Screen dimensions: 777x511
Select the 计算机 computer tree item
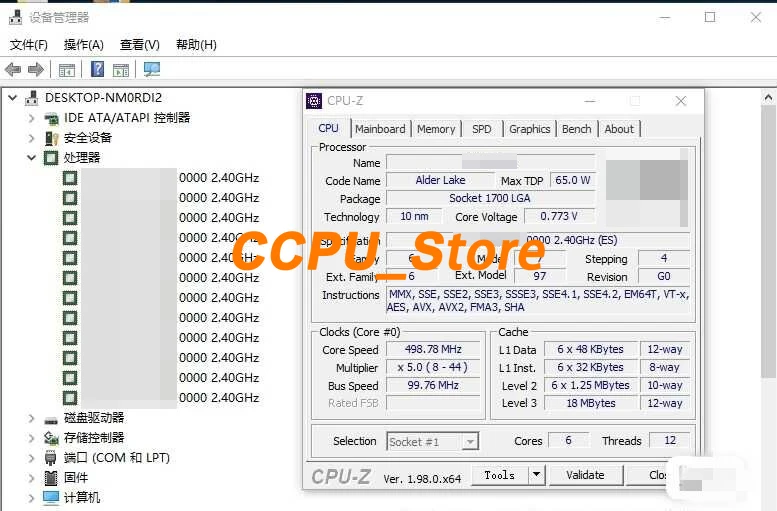pyautogui.click(x=82, y=497)
